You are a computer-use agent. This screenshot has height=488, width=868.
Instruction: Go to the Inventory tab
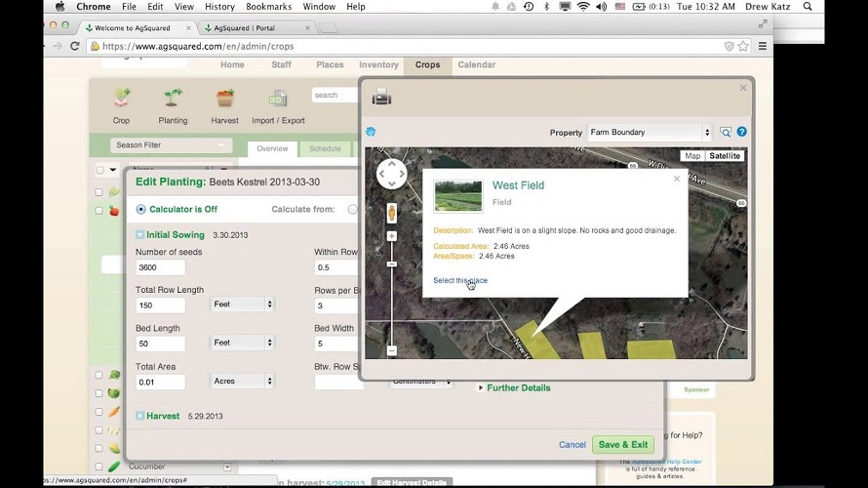click(378, 64)
